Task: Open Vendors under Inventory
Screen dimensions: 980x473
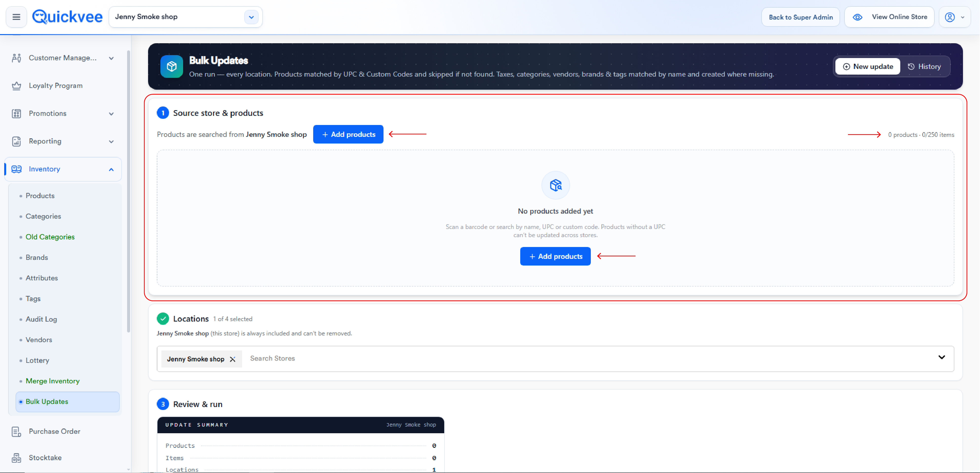Action: point(39,340)
